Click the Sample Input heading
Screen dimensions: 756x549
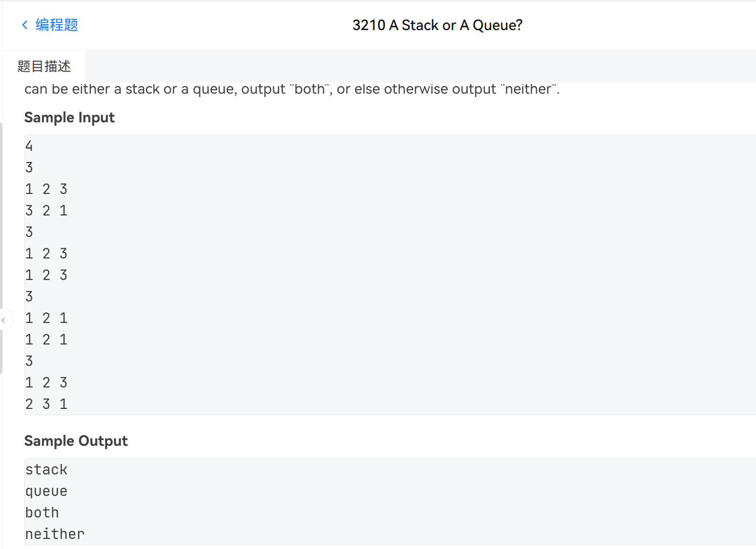69,118
